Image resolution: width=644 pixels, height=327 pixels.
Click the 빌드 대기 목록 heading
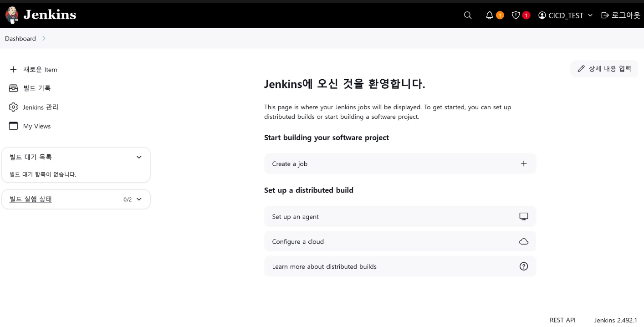pyautogui.click(x=31, y=157)
